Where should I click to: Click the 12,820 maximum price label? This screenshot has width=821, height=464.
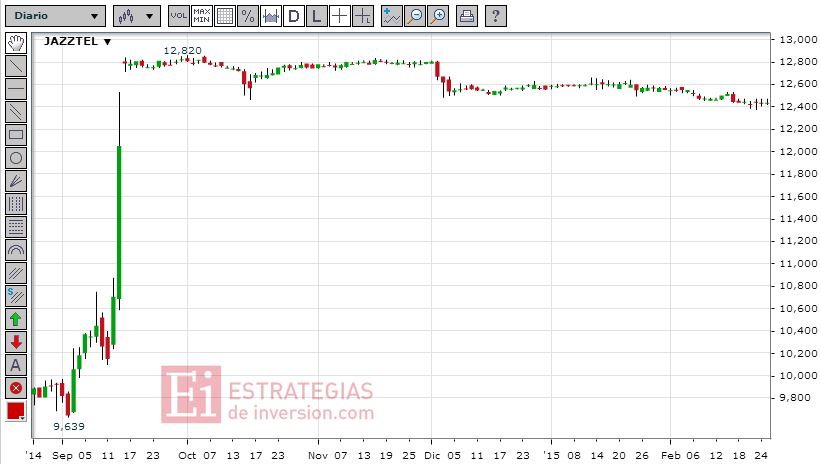(x=182, y=51)
